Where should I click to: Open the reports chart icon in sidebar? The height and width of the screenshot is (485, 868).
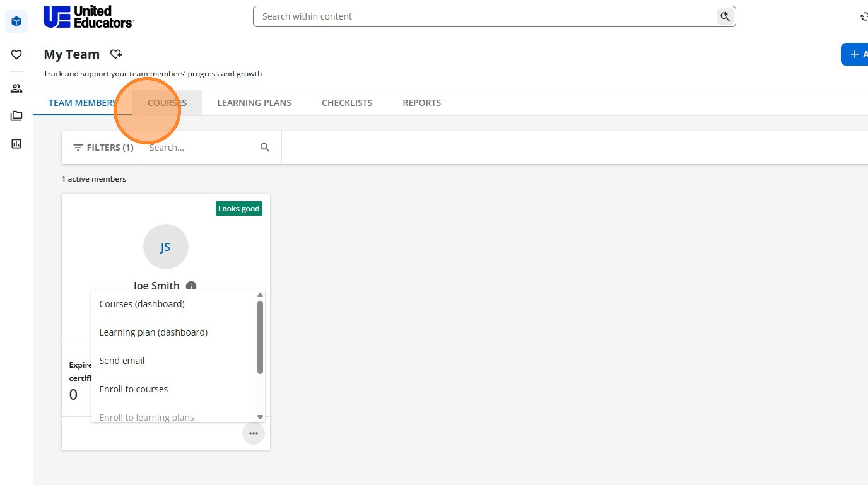(x=16, y=144)
